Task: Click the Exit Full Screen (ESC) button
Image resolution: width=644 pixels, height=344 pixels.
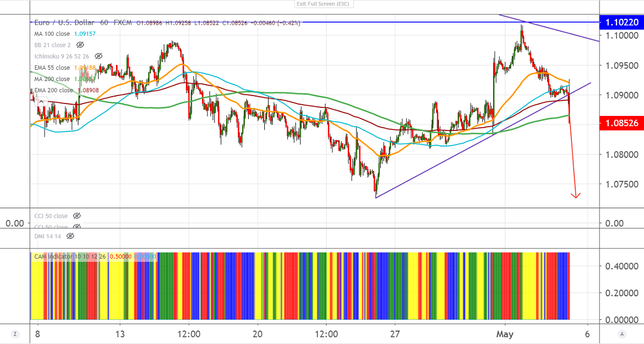Action: point(324,4)
